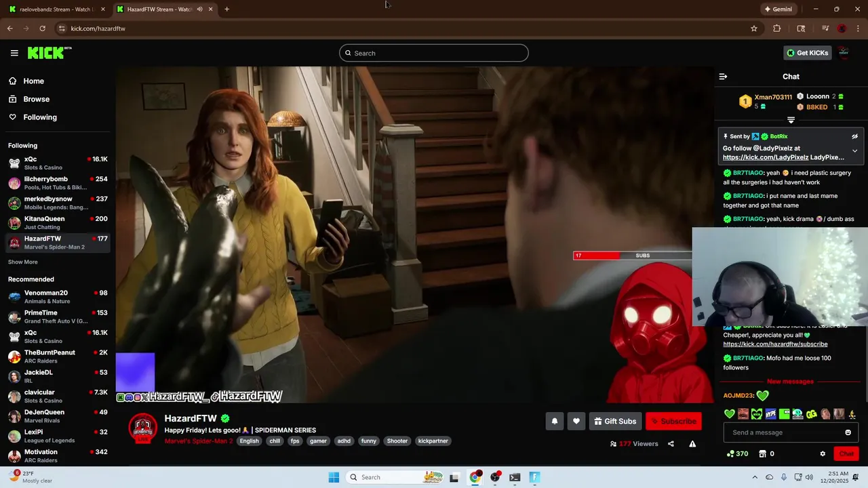Open the channel shop icon

pos(762,453)
